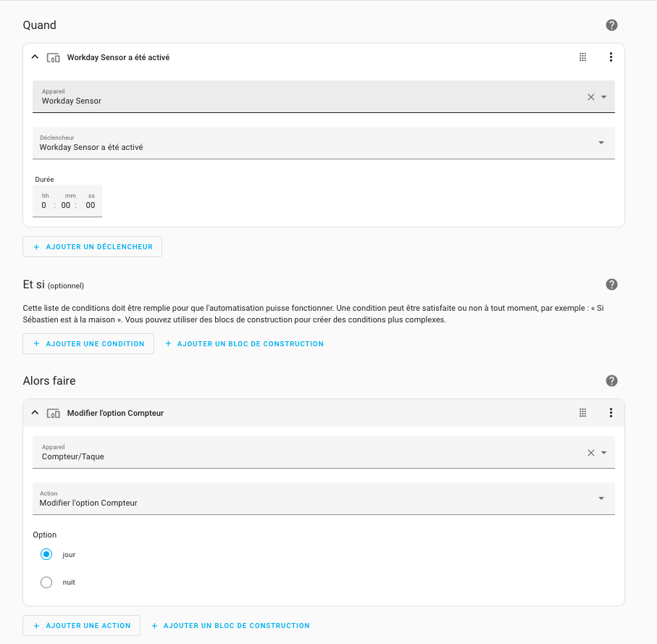
Task: Open the Compteur/Taque Appareil dropdown arrow
Action: [x=604, y=453]
